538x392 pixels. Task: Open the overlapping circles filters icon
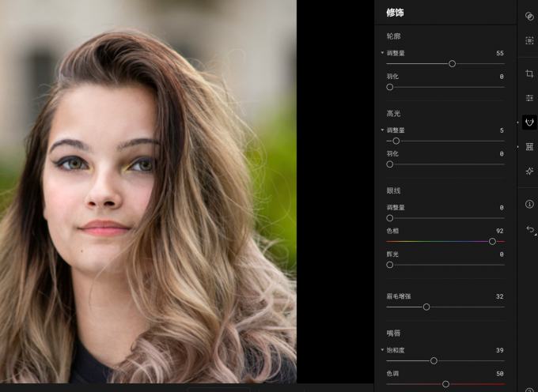(529, 17)
